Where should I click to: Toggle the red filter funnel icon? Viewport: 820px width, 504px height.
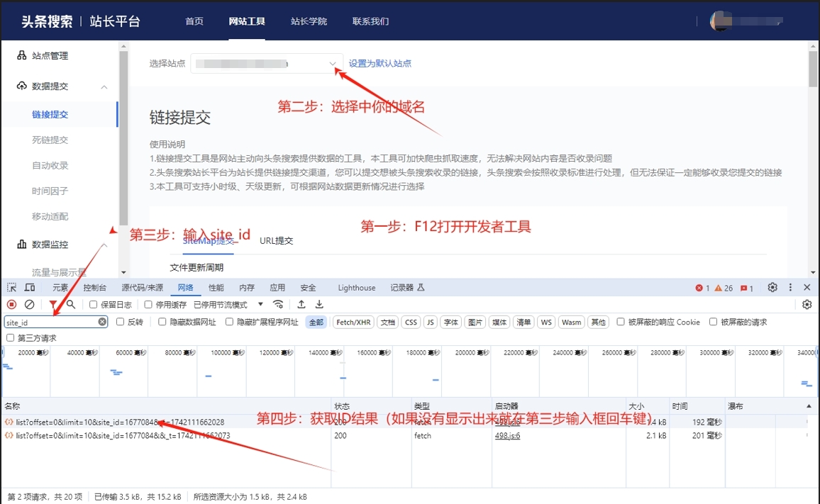pos(52,304)
